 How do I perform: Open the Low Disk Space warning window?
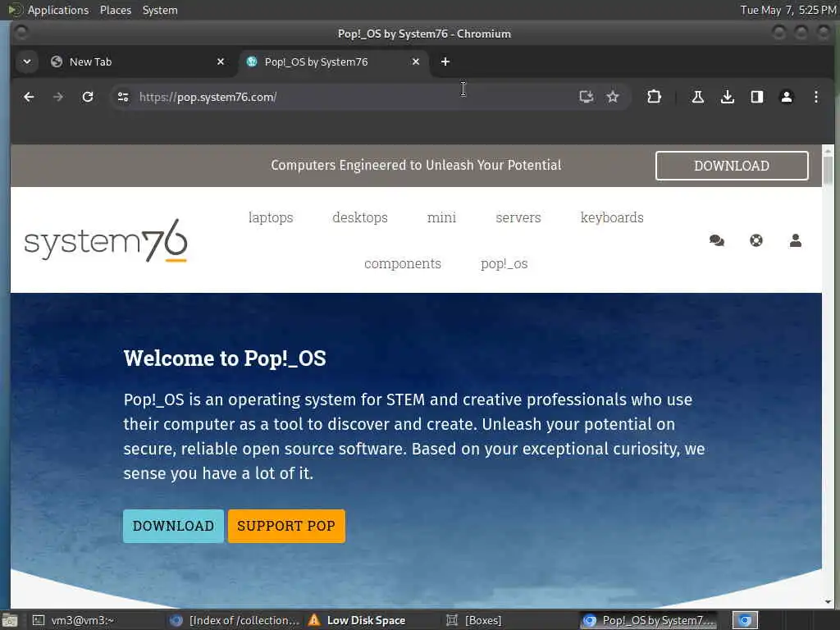tap(357, 620)
